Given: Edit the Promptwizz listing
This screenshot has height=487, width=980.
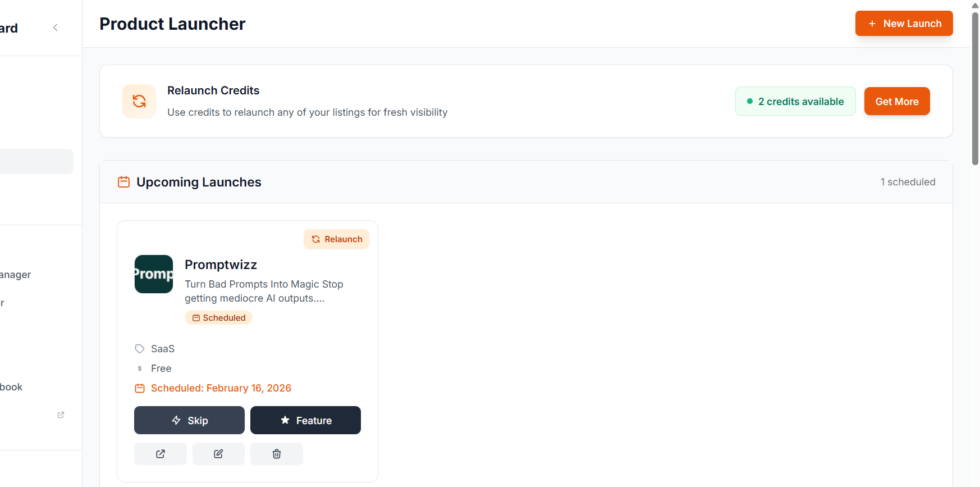Looking at the screenshot, I should click(218, 454).
